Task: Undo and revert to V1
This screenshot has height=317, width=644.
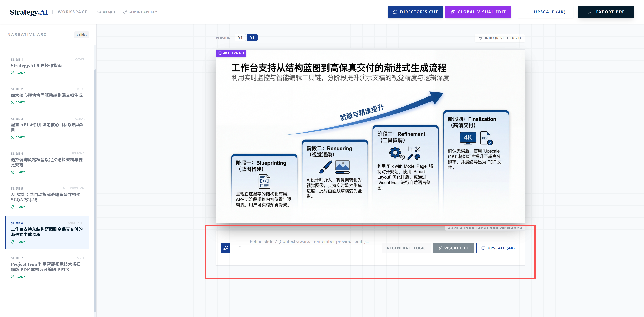Action: 499,38
